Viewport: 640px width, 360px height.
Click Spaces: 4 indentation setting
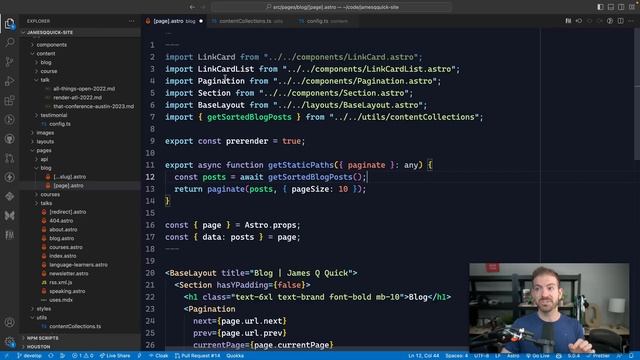point(456,356)
